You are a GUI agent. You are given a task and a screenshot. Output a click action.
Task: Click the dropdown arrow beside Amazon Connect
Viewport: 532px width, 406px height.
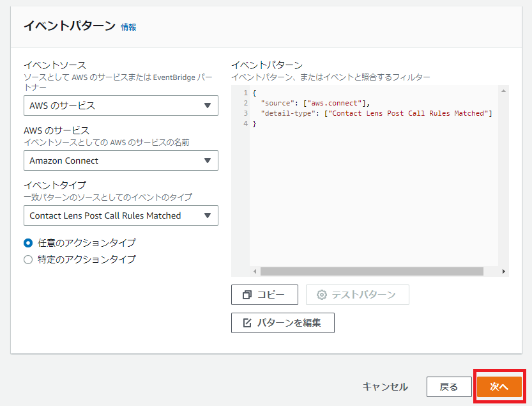[x=209, y=160]
